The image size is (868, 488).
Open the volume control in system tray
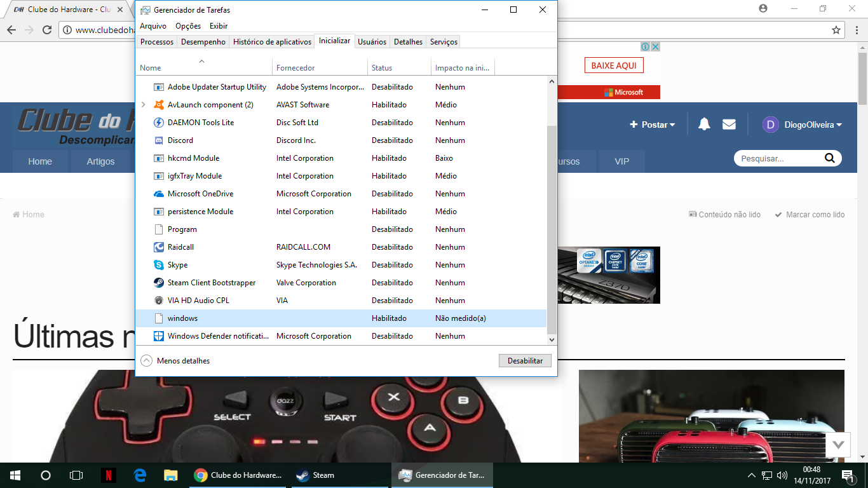coord(782,475)
